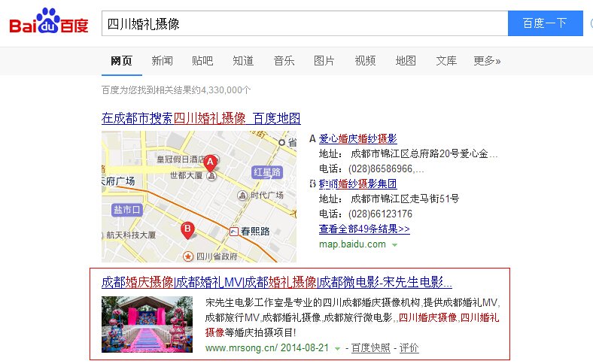
Task: Switch to the 新闻 tab
Action: (x=162, y=61)
